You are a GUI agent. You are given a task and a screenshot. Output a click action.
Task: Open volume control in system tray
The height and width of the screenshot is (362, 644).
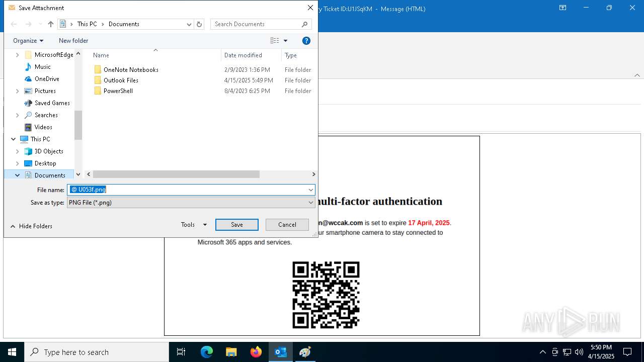pyautogui.click(x=579, y=352)
